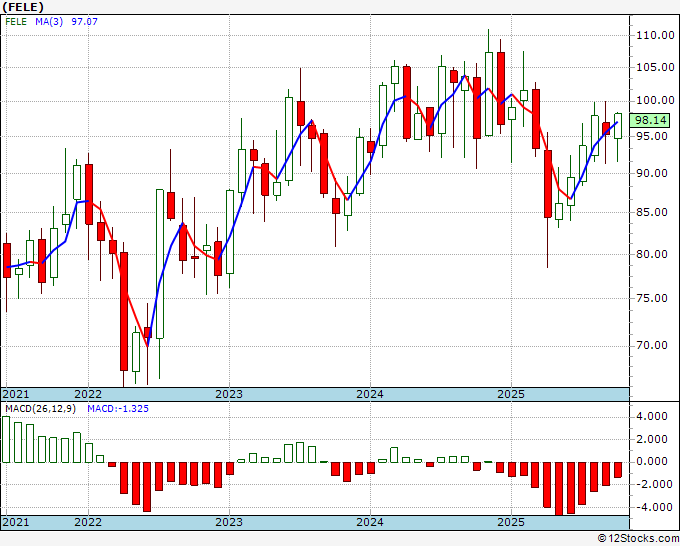Click the 97.07 moving average value
This screenshot has height=546, width=680.
click(85, 21)
